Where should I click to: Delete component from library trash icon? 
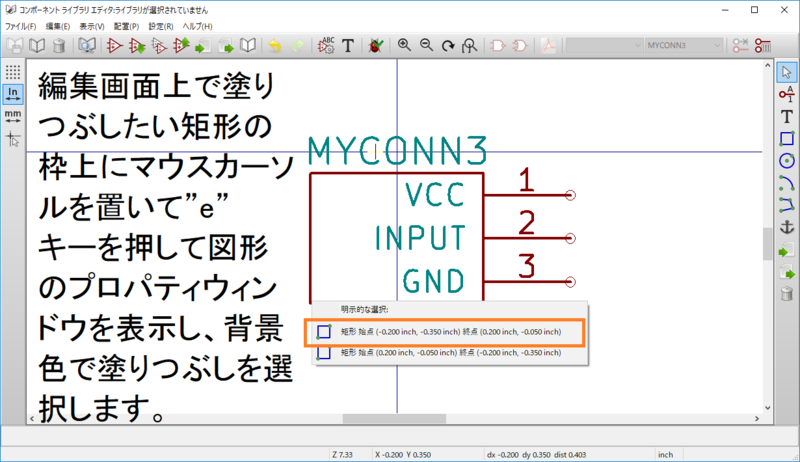click(59, 46)
